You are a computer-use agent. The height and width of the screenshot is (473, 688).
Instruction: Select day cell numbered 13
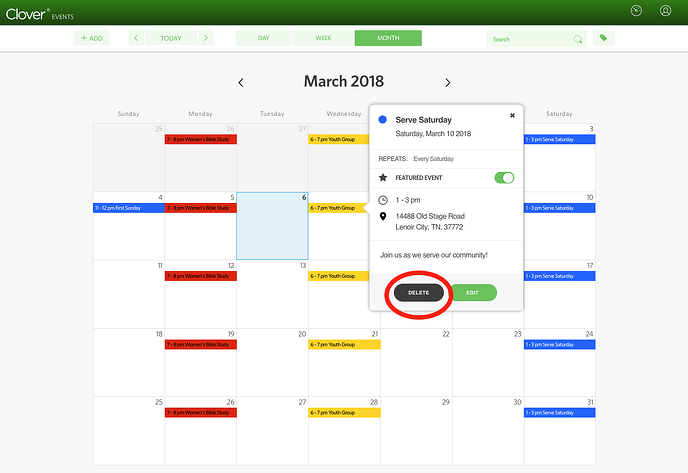[272, 294]
